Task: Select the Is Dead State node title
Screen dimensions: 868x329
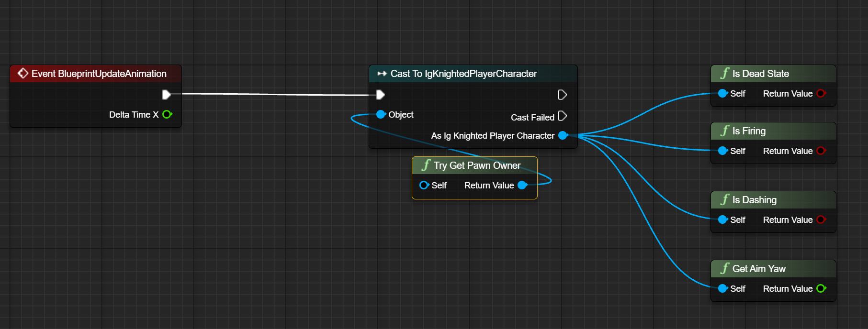Action: point(761,74)
